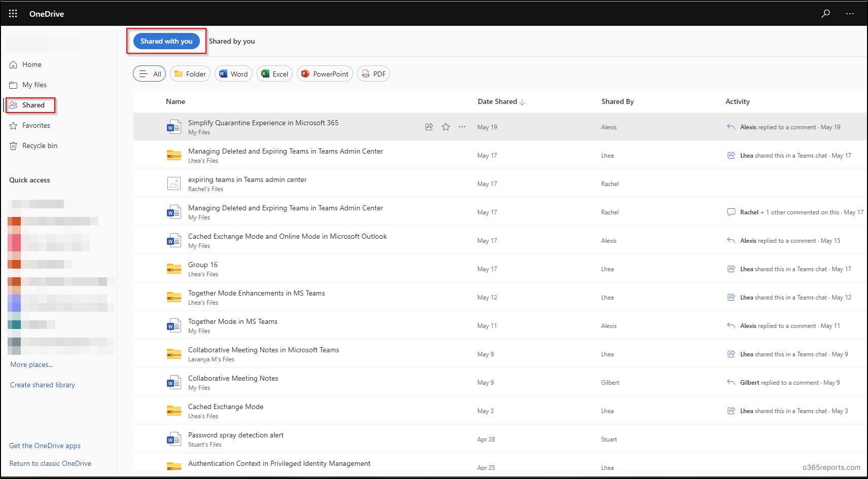
Task: Open Collaborative Meeting Notes in Microsoft Teams folder
Action: tap(263, 350)
